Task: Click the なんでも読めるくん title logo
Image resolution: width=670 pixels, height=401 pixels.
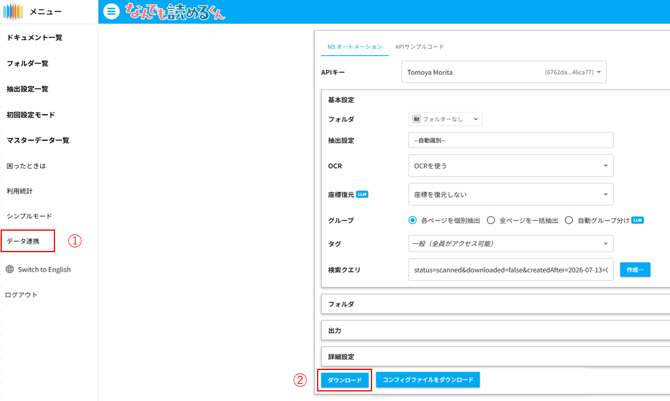Action: pos(175,12)
